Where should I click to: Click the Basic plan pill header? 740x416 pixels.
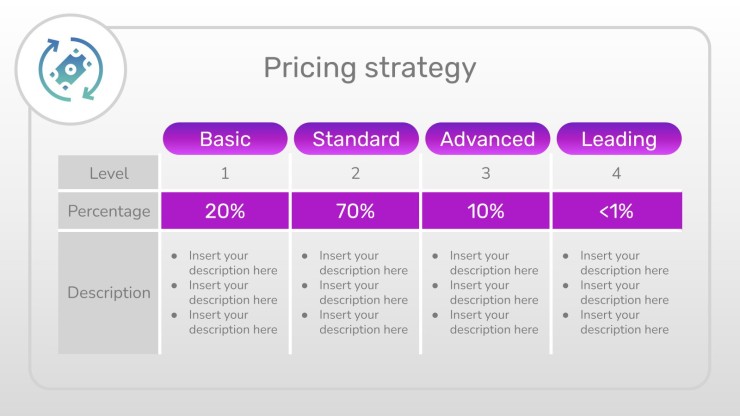(225, 139)
